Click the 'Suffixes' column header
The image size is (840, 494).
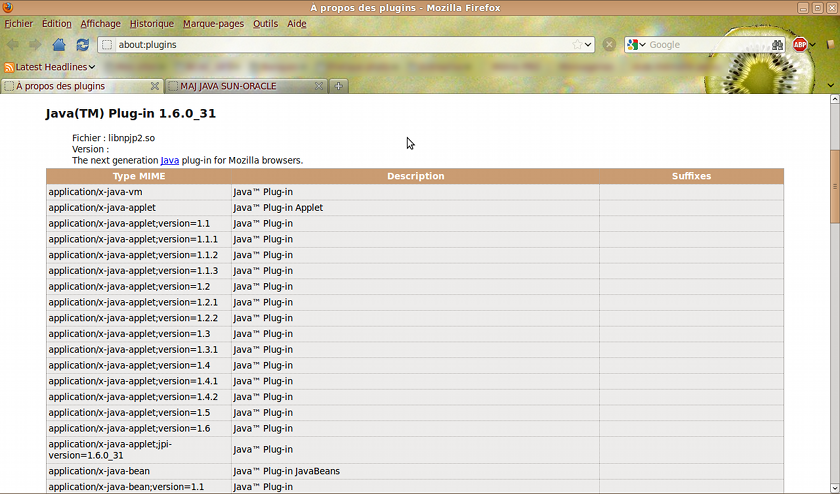click(692, 176)
